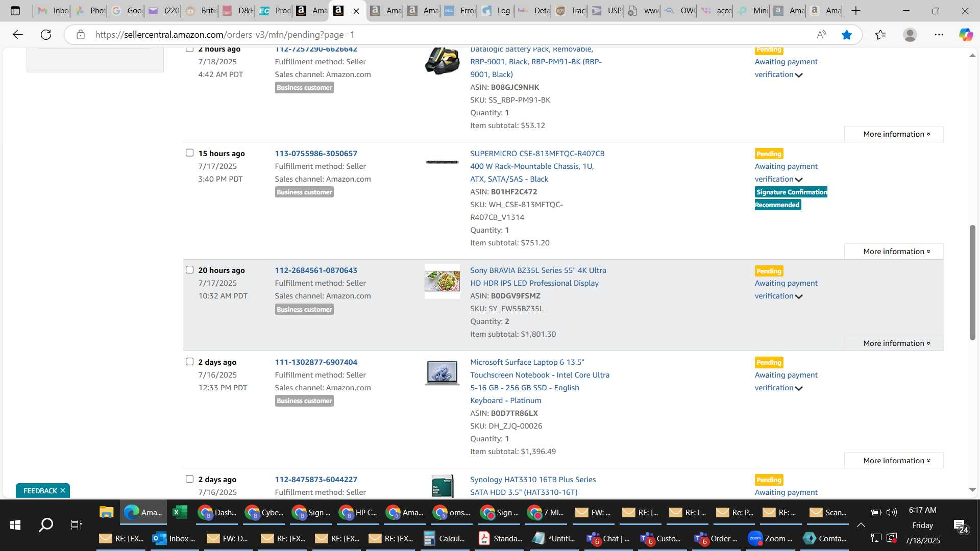Refresh the current page

pos(46,34)
